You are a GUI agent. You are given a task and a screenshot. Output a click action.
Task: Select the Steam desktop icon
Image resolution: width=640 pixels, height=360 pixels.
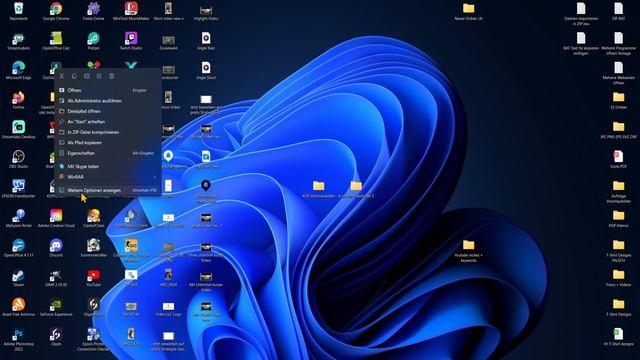(x=18, y=277)
